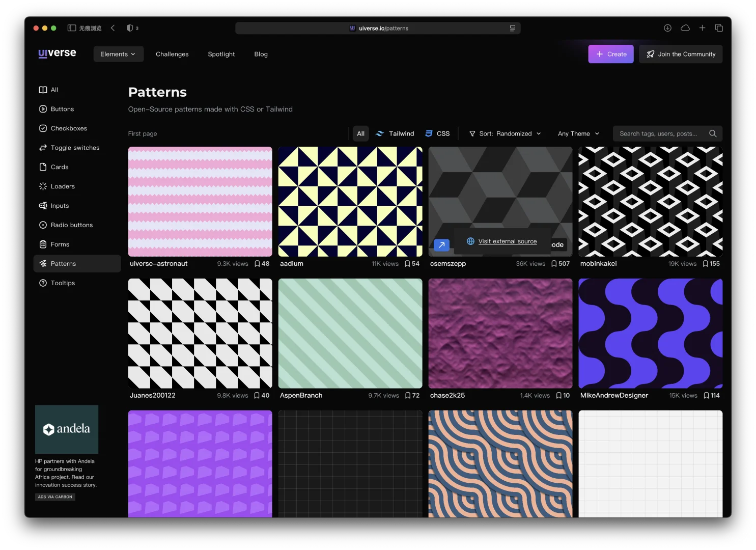Click the search magnifier icon

click(x=713, y=133)
